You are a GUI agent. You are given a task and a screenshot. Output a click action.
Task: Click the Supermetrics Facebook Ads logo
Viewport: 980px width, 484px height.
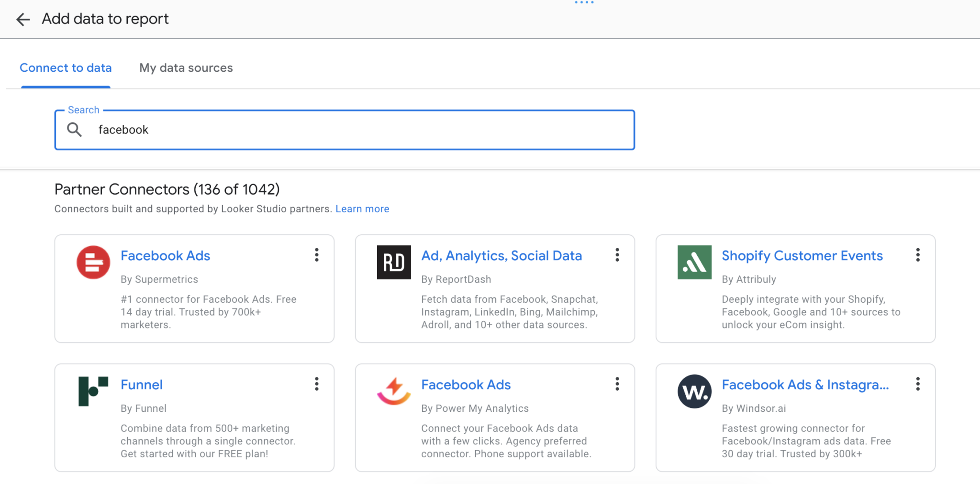[x=93, y=262]
